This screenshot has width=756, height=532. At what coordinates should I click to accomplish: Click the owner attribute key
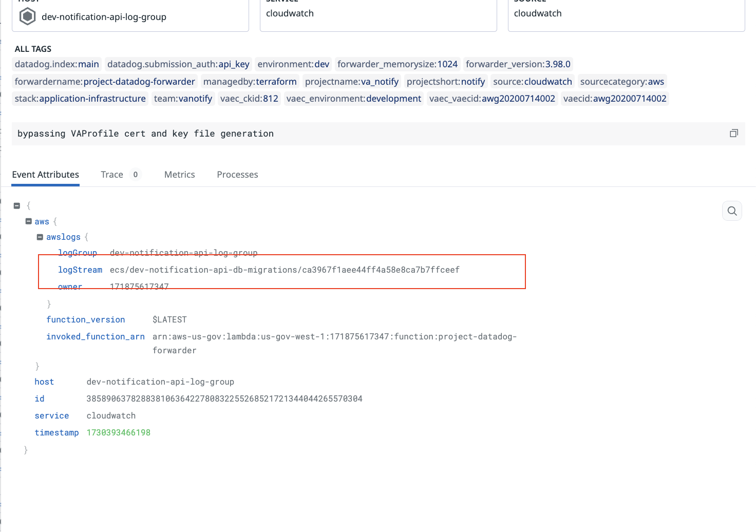pos(70,287)
